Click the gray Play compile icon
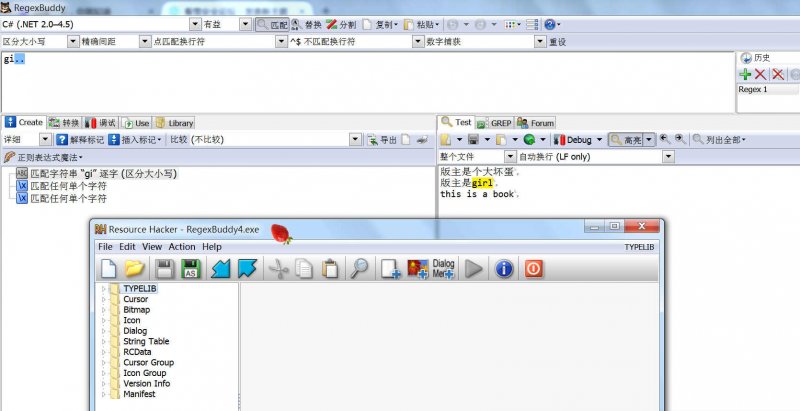 474,269
